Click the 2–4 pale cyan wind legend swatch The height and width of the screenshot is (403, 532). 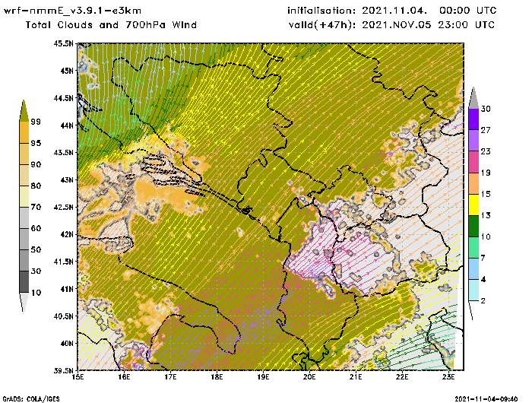click(473, 290)
